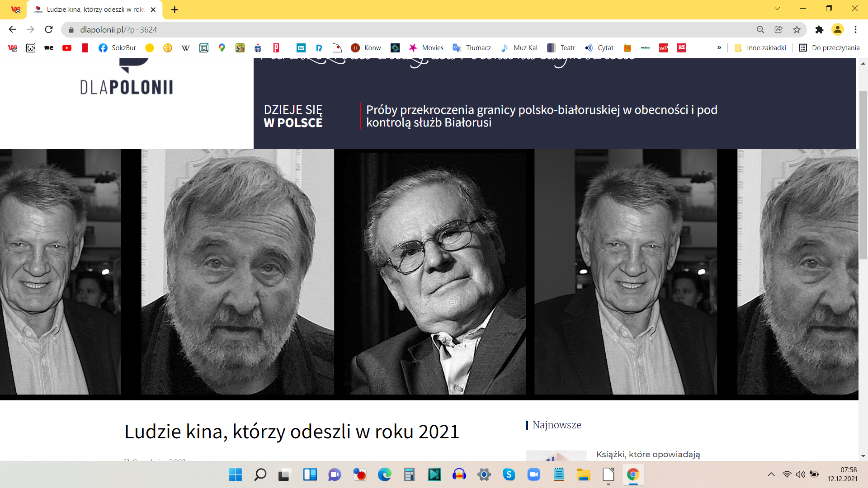Open a new browser tab
This screenshot has width=868, height=488.
point(175,9)
